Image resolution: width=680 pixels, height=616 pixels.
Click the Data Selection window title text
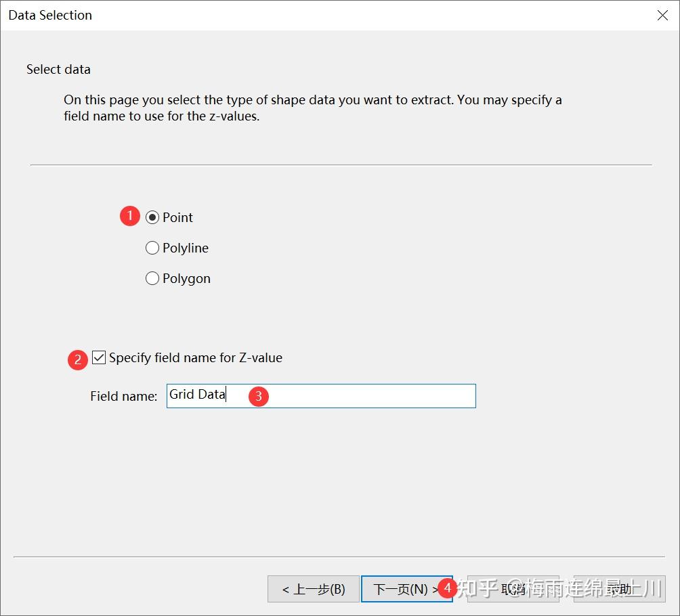(x=50, y=15)
